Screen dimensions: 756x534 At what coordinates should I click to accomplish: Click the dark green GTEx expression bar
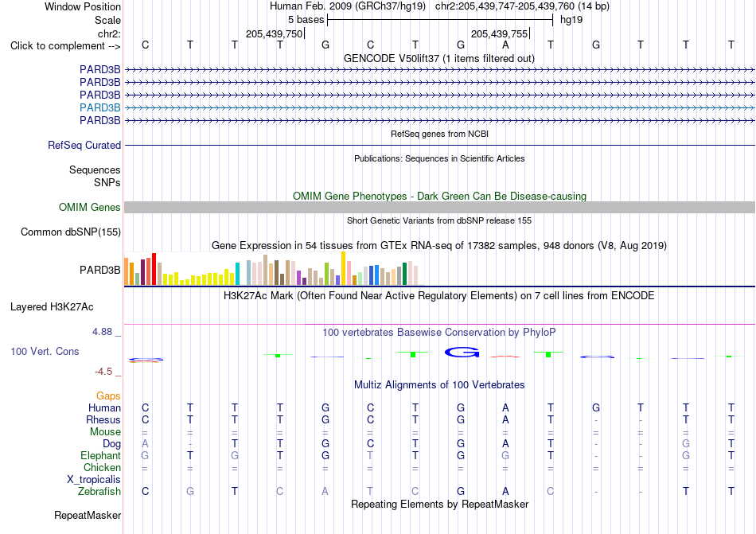point(404,274)
